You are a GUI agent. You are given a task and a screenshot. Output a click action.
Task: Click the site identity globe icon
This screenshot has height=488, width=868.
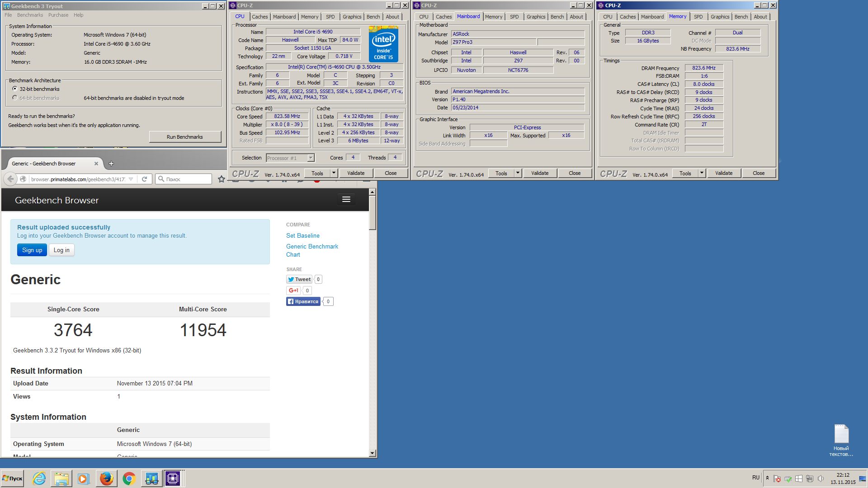pos(23,179)
